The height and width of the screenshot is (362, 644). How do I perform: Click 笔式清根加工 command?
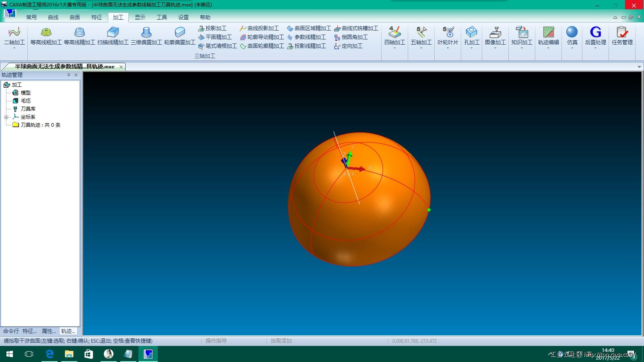click(x=217, y=46)
